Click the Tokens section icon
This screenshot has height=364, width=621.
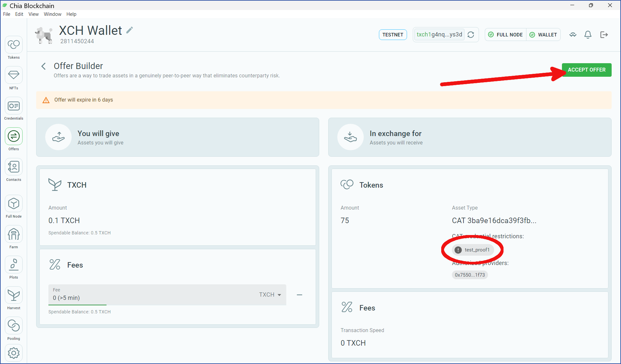point(347,185)
